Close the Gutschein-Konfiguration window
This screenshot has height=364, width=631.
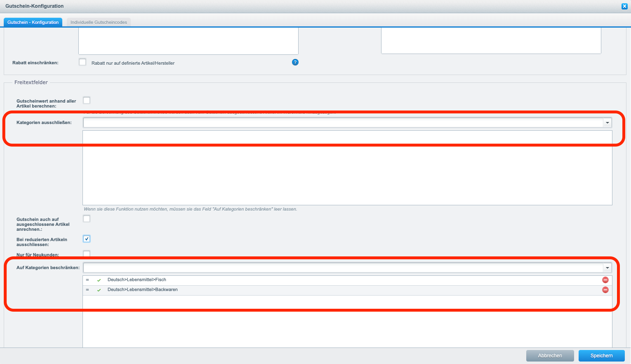tap(624, 6)
